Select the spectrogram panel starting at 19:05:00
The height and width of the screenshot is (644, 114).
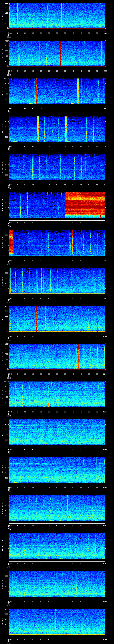click(57, 167)
